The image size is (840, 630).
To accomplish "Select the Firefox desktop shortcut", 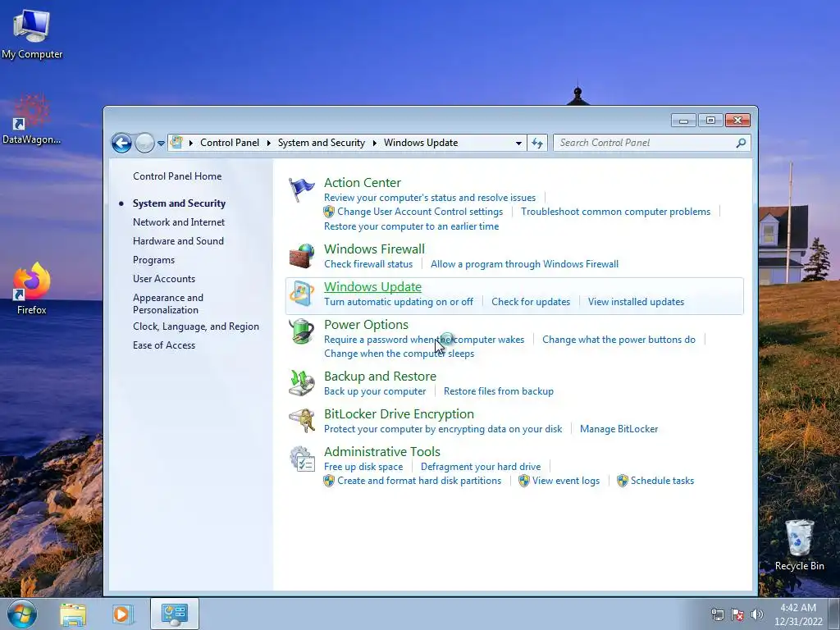I will 32,289.
